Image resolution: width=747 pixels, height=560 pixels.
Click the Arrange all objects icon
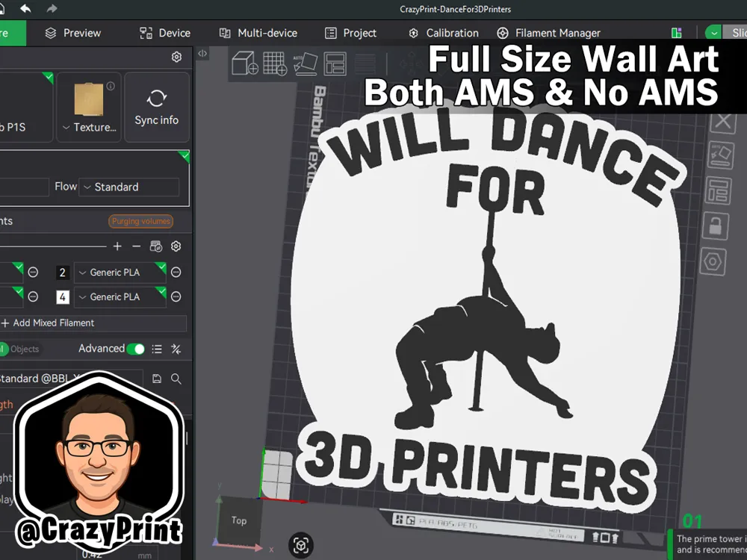pos(335,63)
